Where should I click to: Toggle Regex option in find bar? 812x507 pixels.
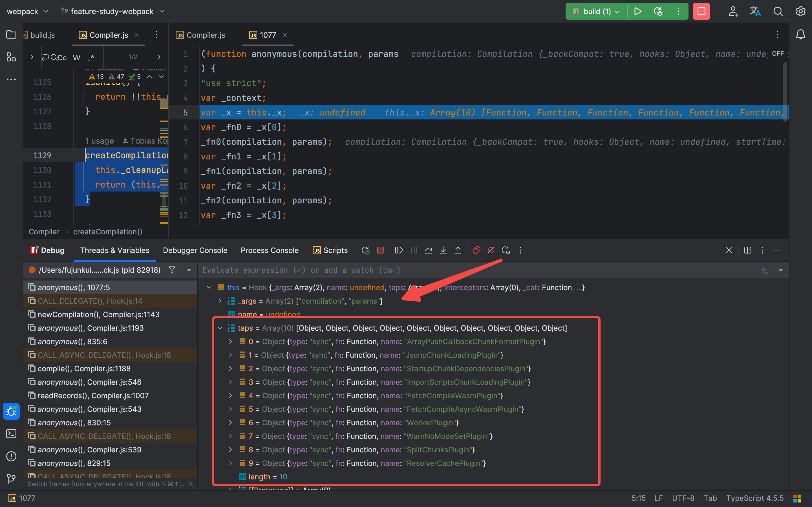tap(91, 57)
